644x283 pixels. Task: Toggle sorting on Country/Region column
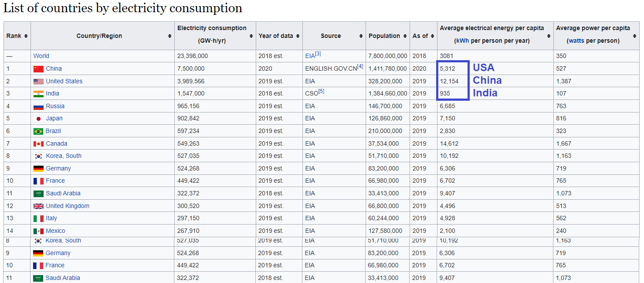(169, 36)
